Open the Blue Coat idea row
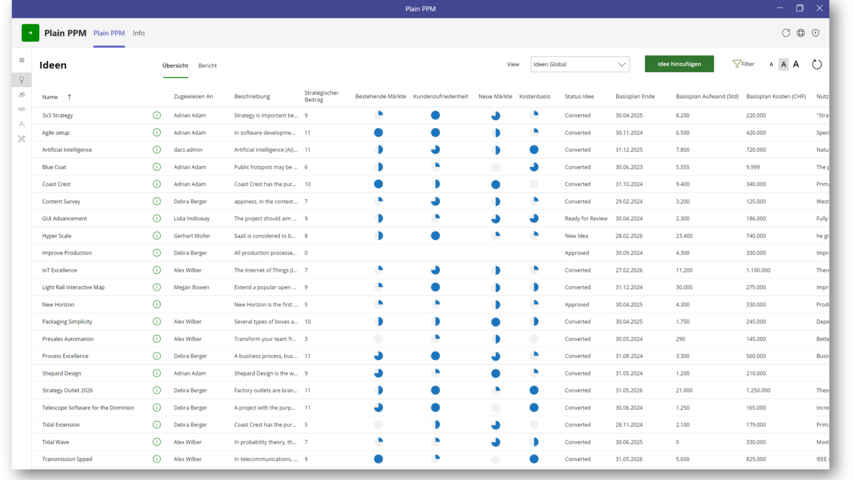 coord(54,167)
